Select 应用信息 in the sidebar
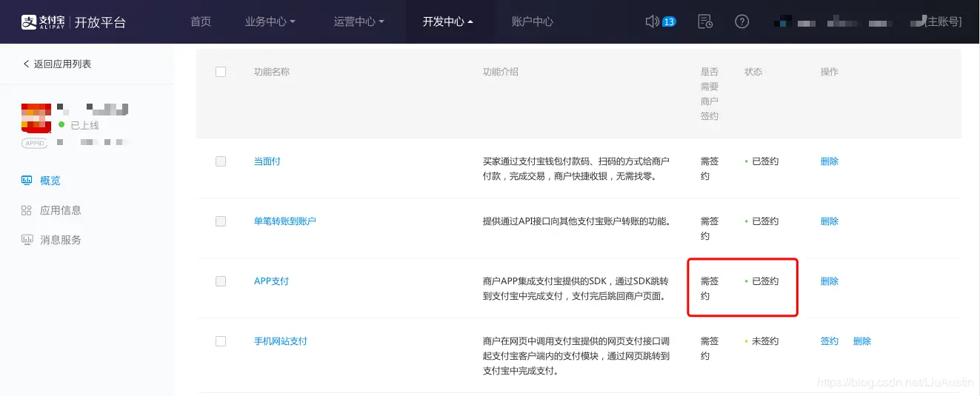 click(x=61, y=210)
